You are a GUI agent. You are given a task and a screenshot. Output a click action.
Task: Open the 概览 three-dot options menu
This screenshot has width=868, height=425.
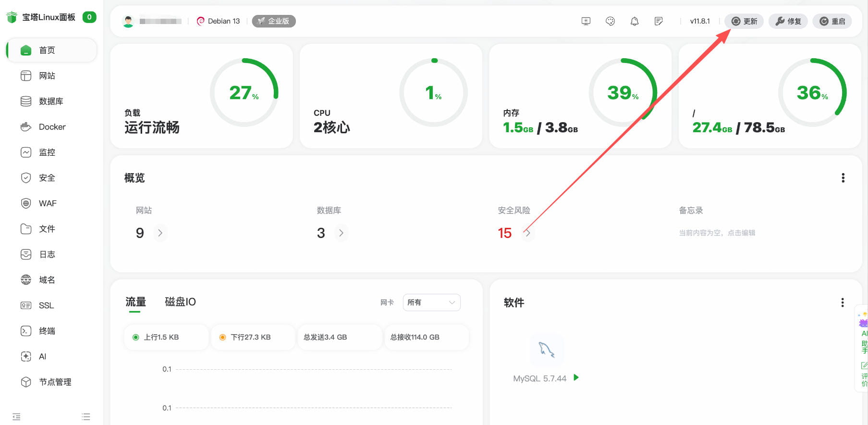click(x=843, y=178)
